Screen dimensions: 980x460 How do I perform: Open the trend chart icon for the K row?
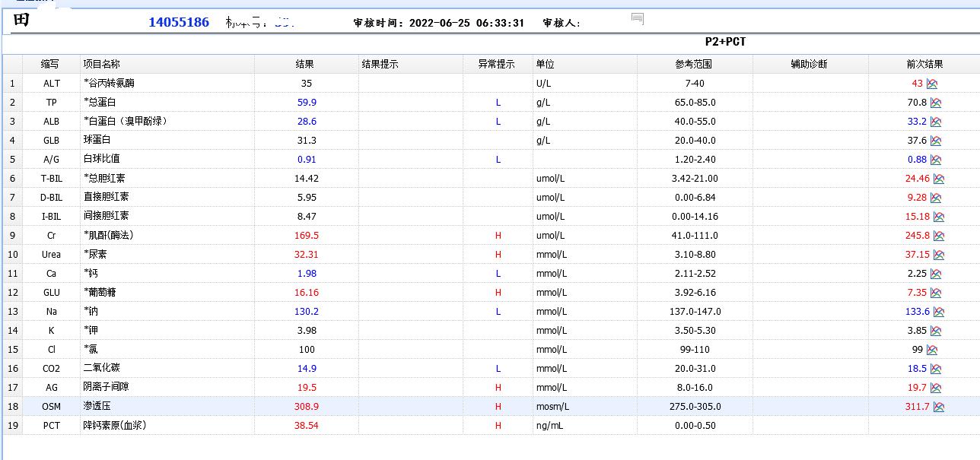pyautogui.click(x=936, y=331)
